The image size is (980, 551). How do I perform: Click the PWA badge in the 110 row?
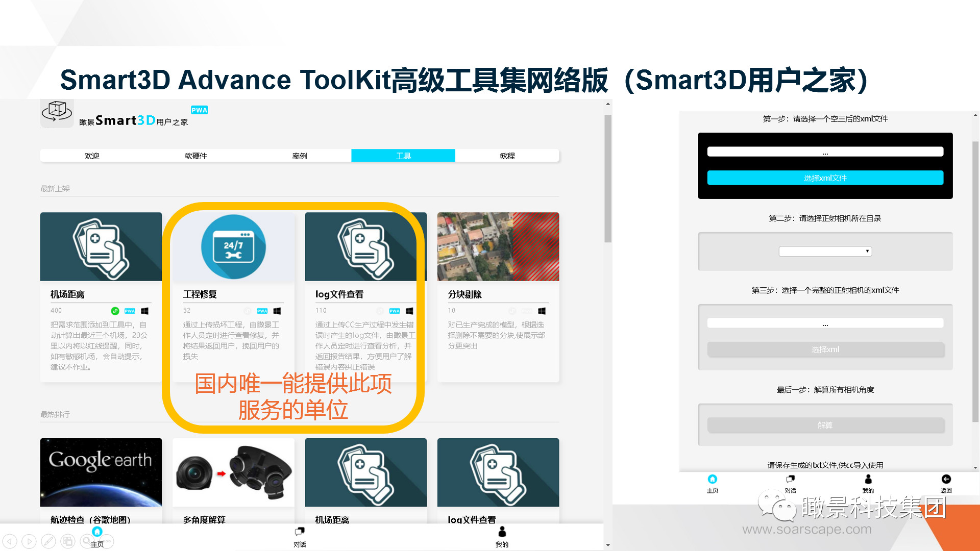tap(395, 311)
